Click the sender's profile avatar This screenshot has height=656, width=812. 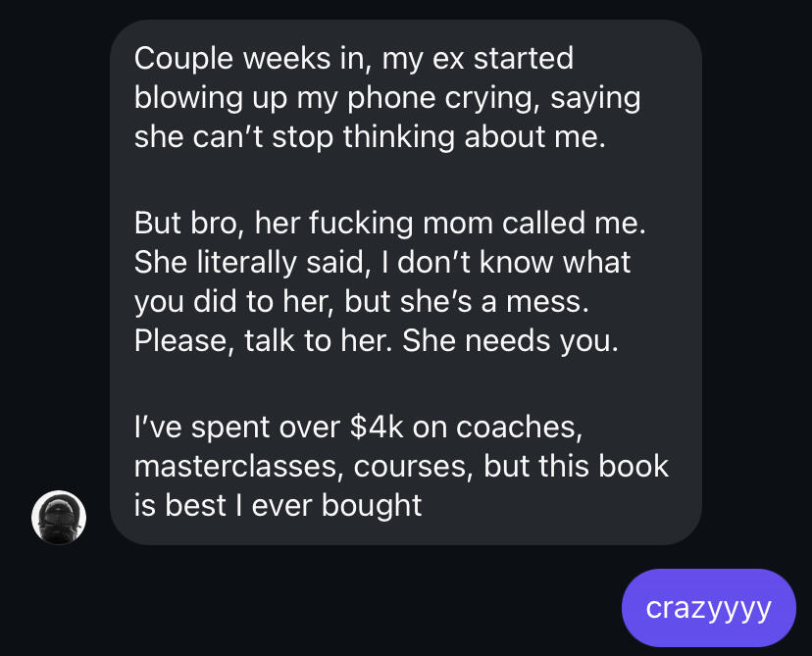(59, 517)
